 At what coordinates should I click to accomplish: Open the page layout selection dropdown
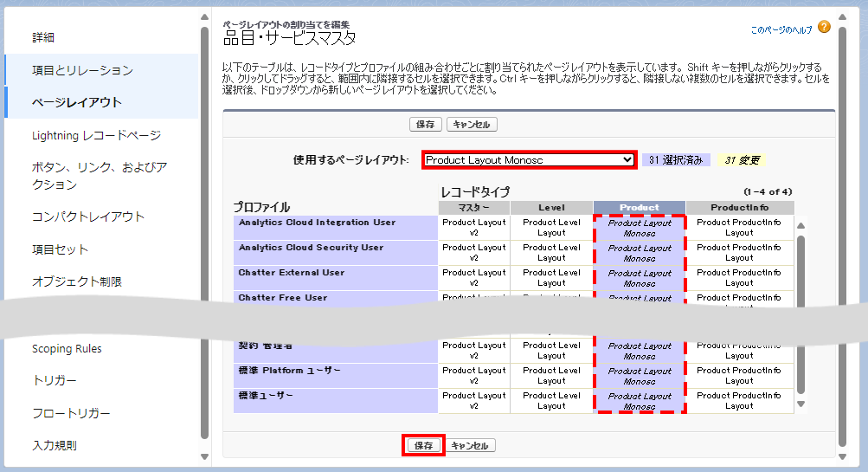coord(530,160)
